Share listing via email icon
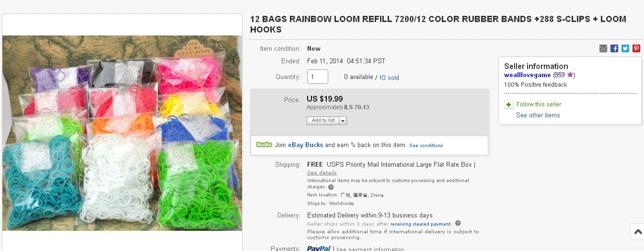 tap(603, 48)
